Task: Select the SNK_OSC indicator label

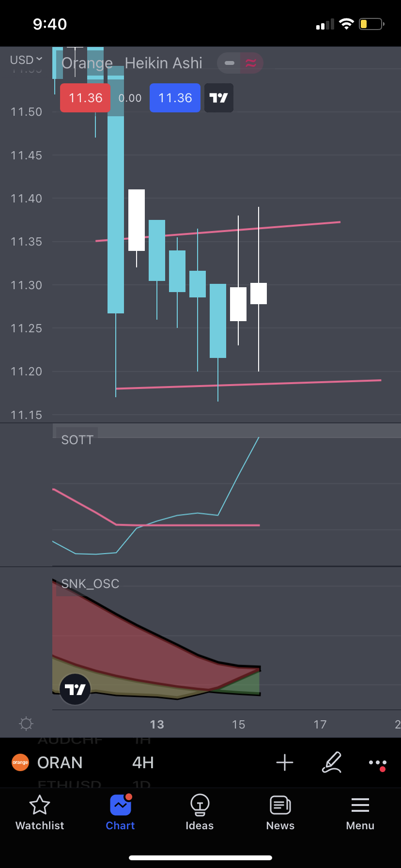Action: click(90, 584)
